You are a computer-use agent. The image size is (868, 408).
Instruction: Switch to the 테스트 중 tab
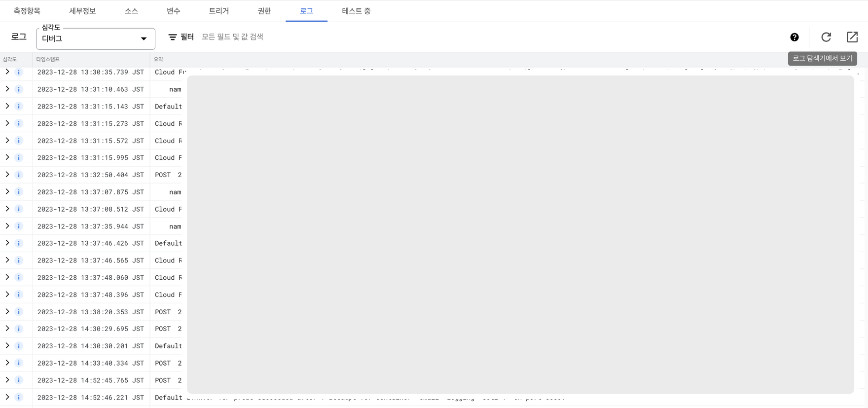(x=356, y=11)
